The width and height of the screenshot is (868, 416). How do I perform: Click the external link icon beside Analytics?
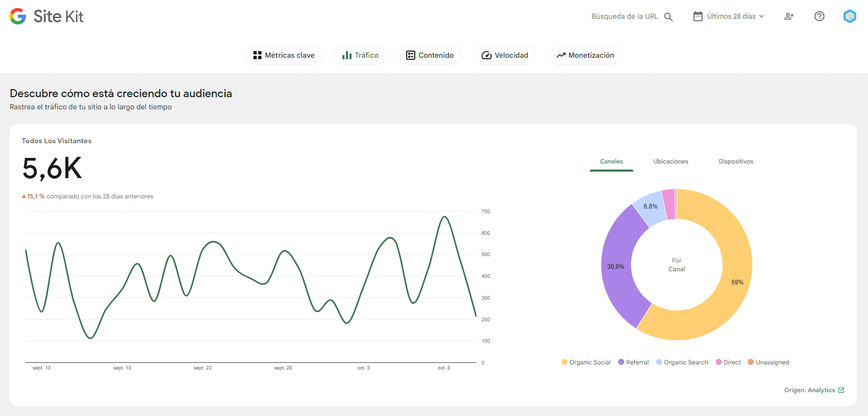(841, 390)
